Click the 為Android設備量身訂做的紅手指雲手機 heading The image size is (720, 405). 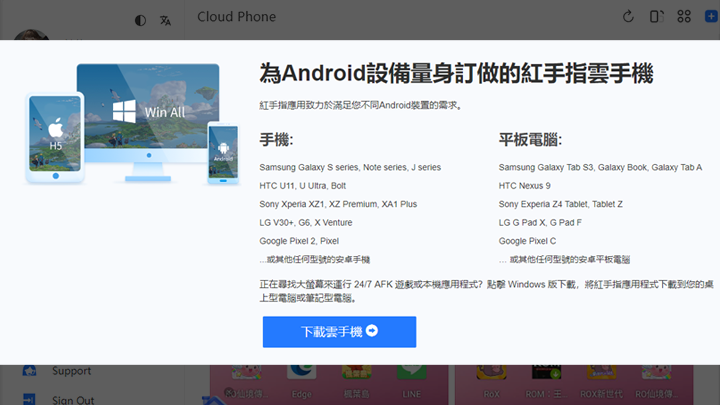point(456,73)
